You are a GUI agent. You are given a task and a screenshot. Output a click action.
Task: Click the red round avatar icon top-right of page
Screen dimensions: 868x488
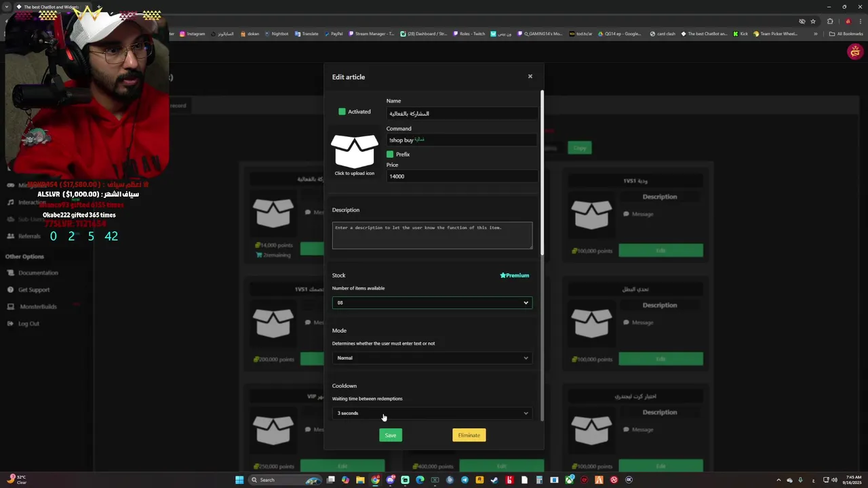(x=855, y=52)
